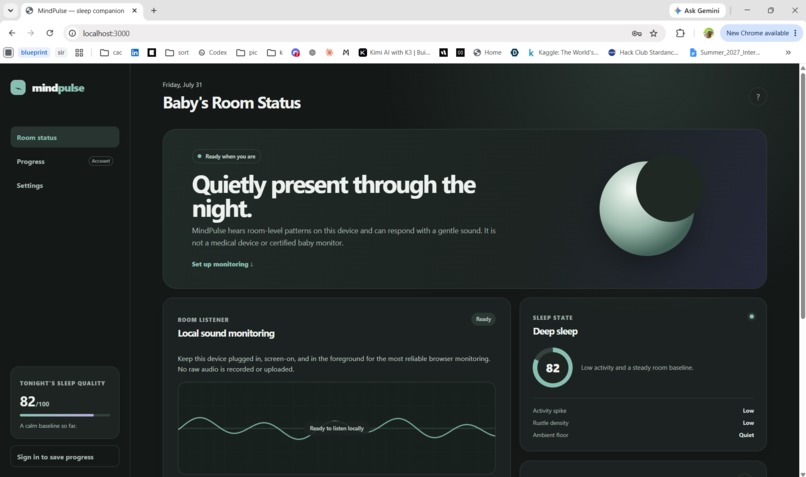Click the LinkedIn bookmark icon
This screenshot has height=477, width=806.
[x=135, y=52]
